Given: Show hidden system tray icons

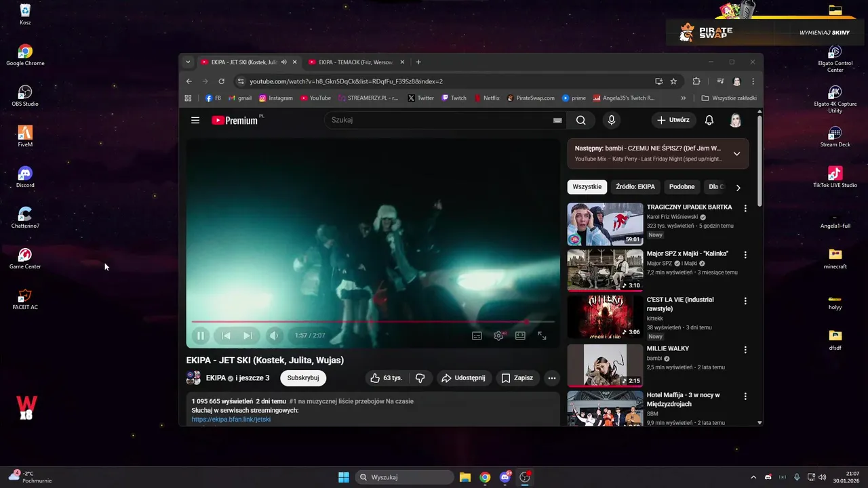Looking at the screenshot, I should 753,477.
